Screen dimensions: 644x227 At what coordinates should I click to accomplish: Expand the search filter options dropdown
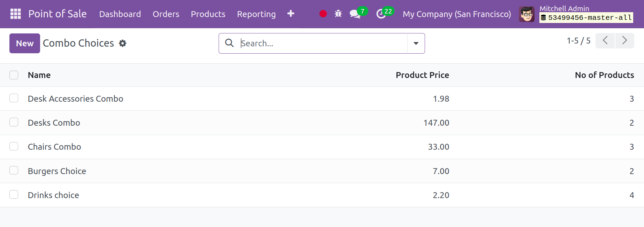(x=416, y=44)
